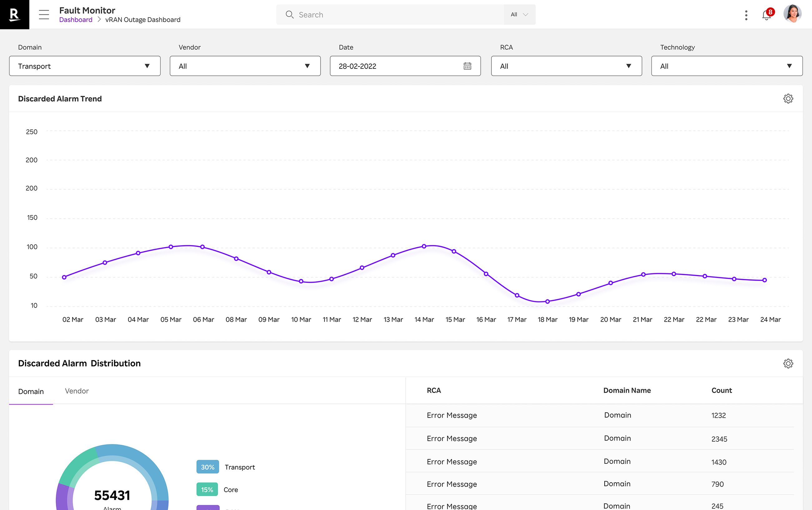Click the 20 Mar axis label

[610, 320]
